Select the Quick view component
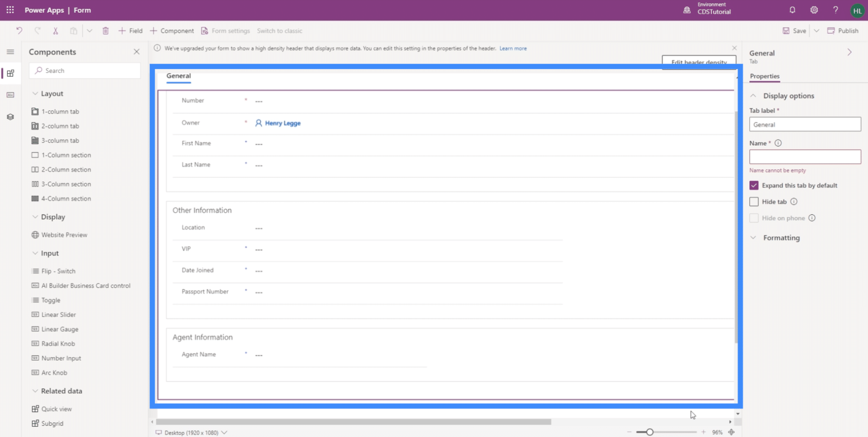This screenshot has height=437, width=868. tap(52, 409)
